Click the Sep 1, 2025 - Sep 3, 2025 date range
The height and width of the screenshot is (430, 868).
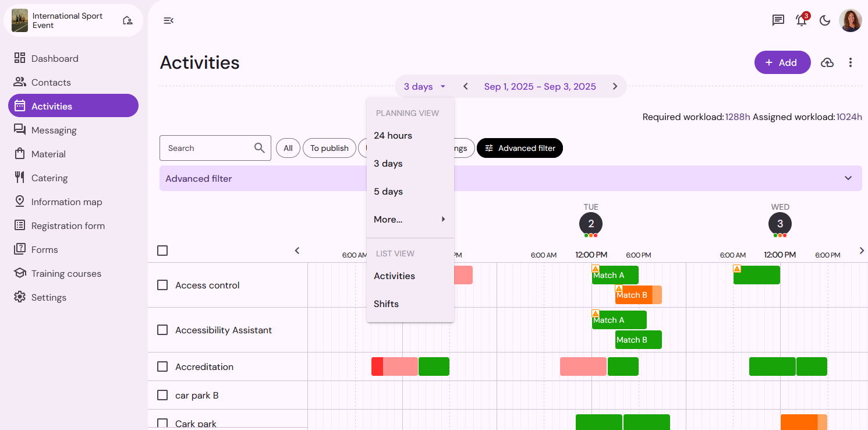(x=540, y=86)
